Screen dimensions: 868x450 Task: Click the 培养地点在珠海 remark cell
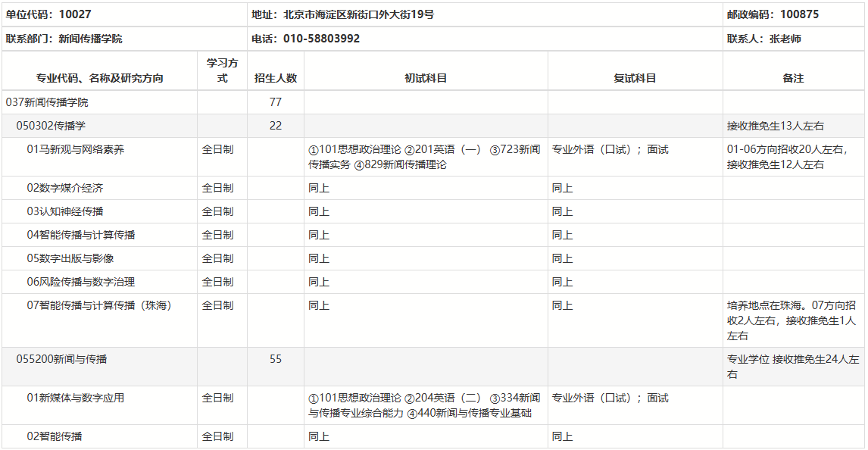click(792, 320)
